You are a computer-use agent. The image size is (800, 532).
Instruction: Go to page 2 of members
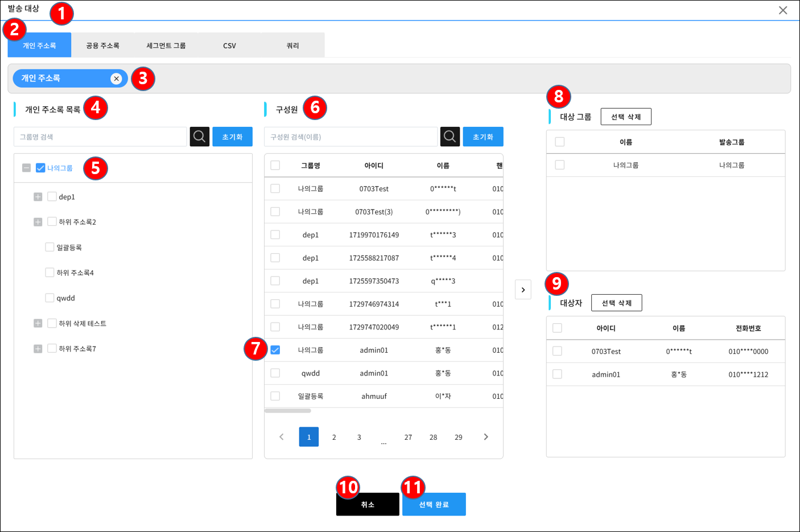pos(334,437)
